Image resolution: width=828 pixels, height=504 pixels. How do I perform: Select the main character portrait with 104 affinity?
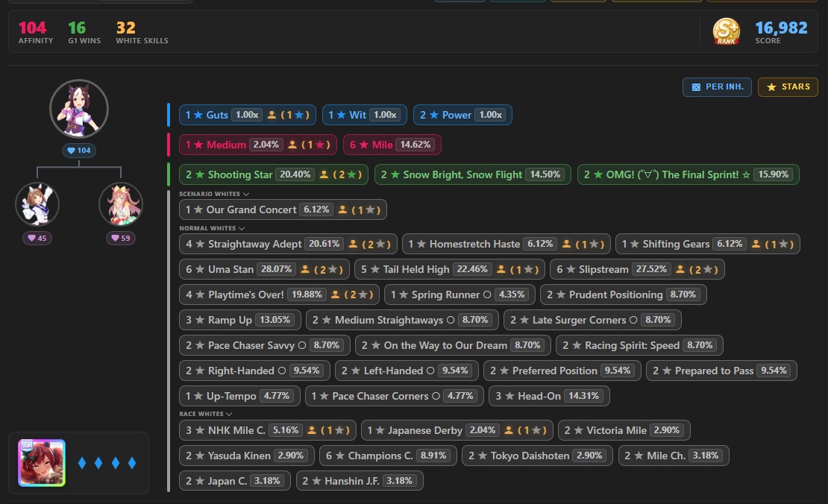pyautogui.click(x=79, y=109)
